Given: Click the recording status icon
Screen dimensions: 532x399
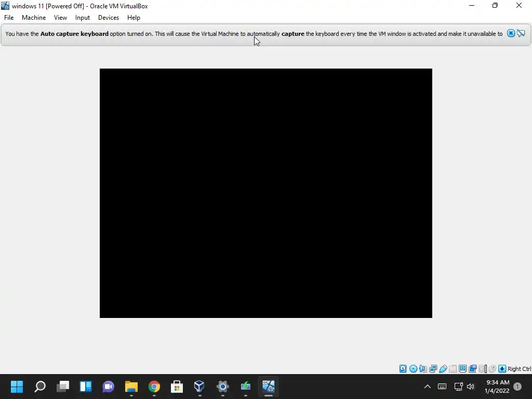Looking at the screenshot, I should 473,369.
